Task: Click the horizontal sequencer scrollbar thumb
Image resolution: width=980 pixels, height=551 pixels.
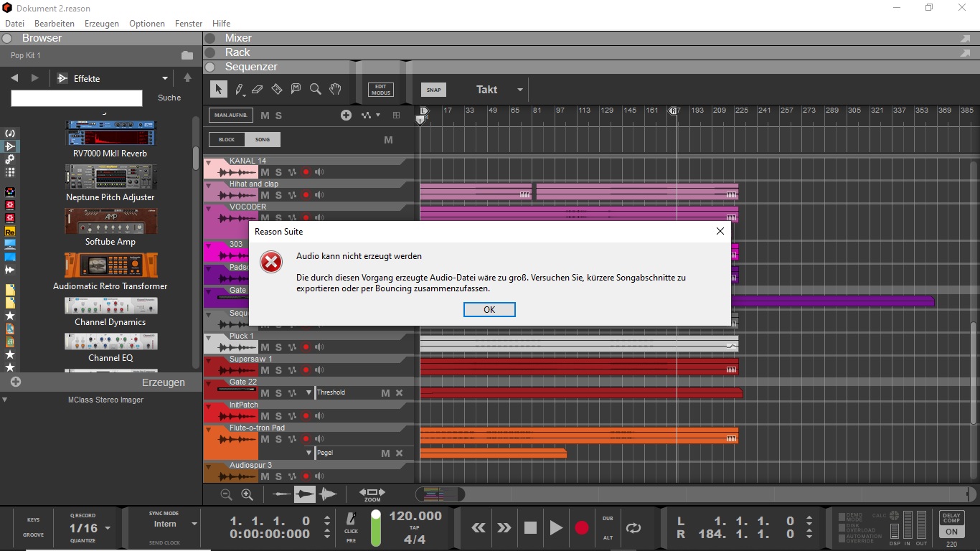Action: pyautogui.click(x=440, y=494)
